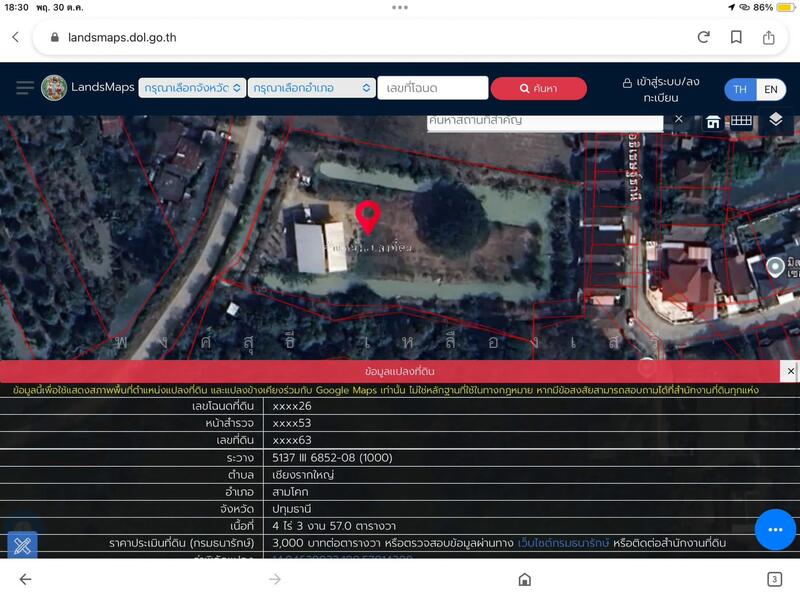
Task: Switch language to TH
Action: click(x=740, y=89)
